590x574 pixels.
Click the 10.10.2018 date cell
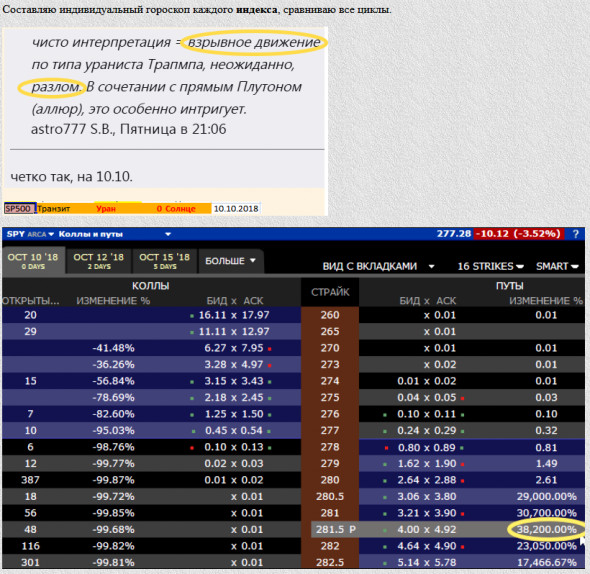tap(236, 209)
